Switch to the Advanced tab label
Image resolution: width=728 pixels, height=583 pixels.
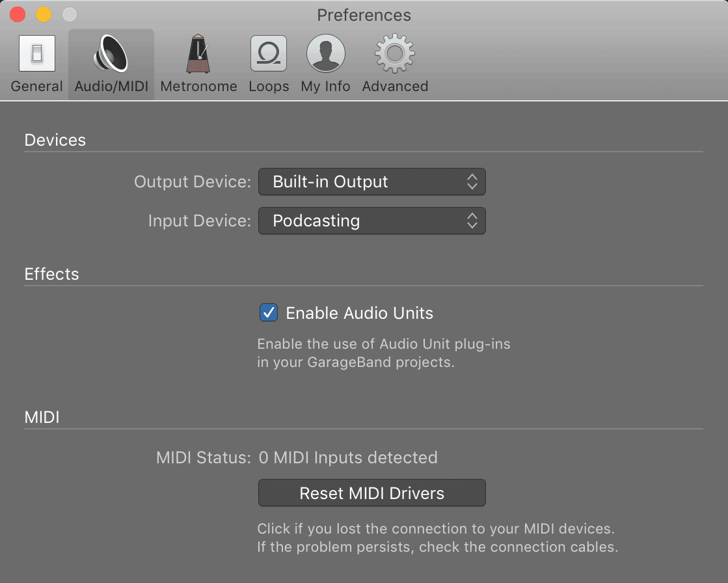395,87
